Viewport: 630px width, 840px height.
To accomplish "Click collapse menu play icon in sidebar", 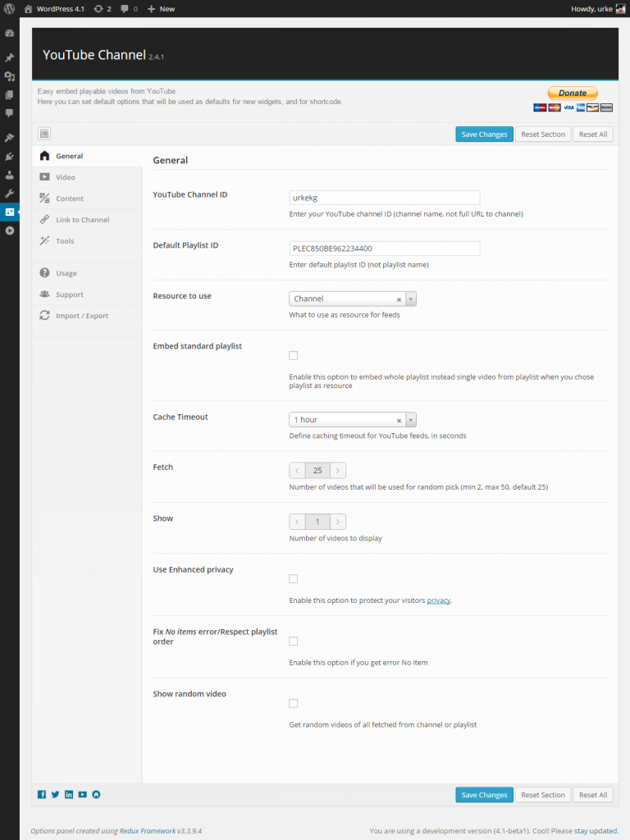I will pos(10,231).
